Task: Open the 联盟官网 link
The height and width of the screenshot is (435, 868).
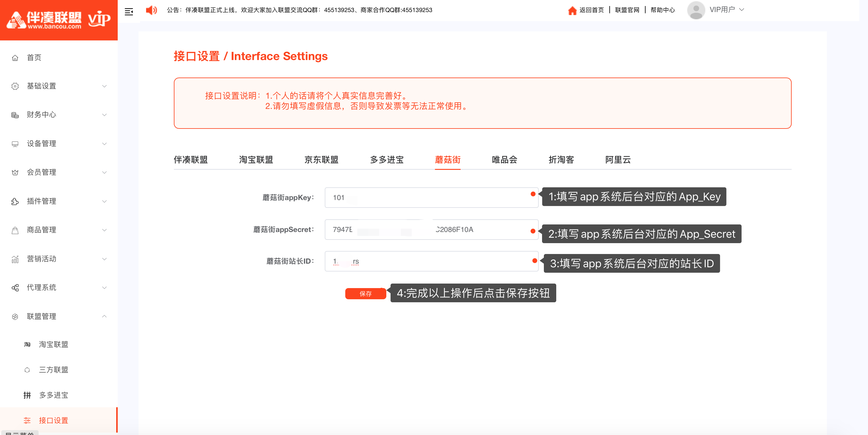Action: pyautogui.click(x=627, y=10)
